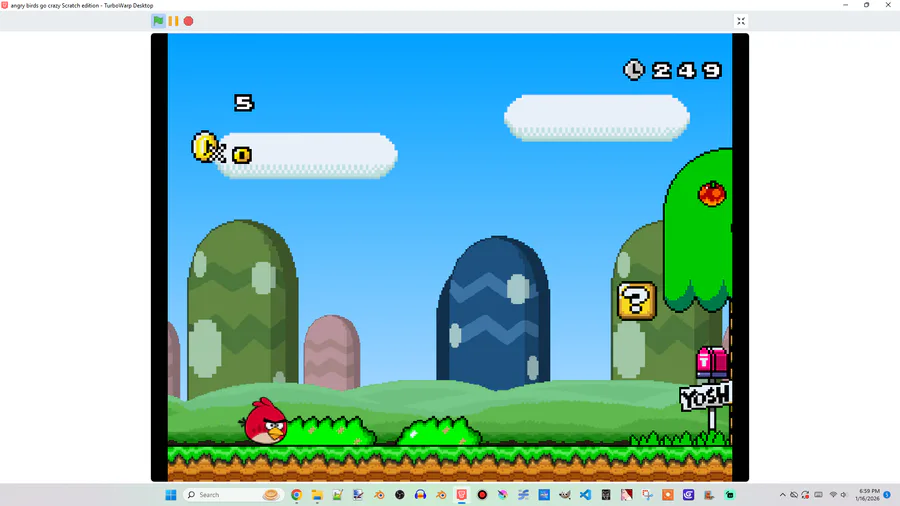Click the crossed-out cloud sync tray icon

click(x=794, y=495)
